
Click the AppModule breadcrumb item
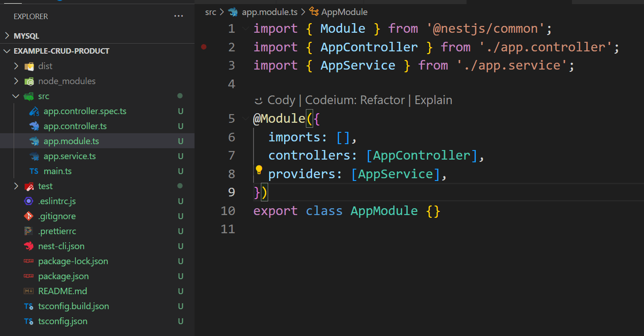344,12
